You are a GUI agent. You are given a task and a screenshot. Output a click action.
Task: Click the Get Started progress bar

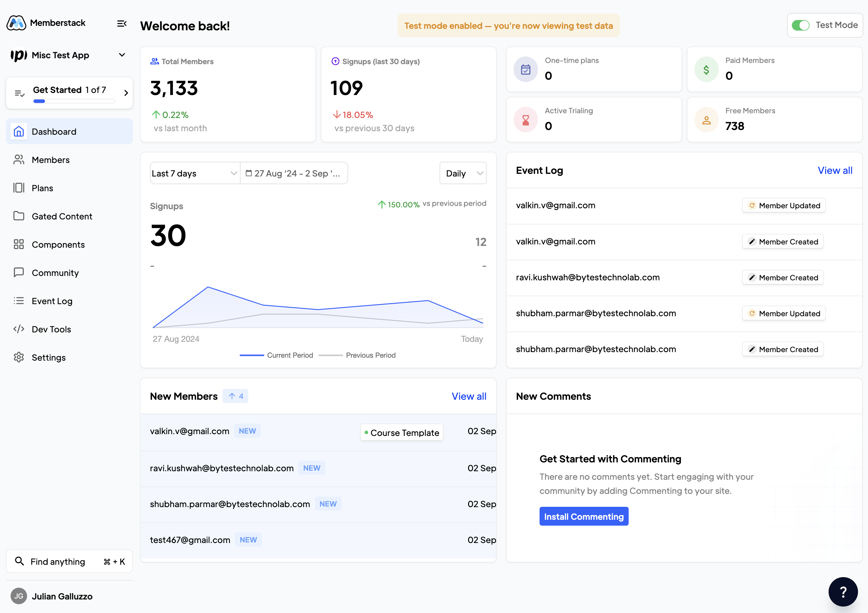point(74,101)
